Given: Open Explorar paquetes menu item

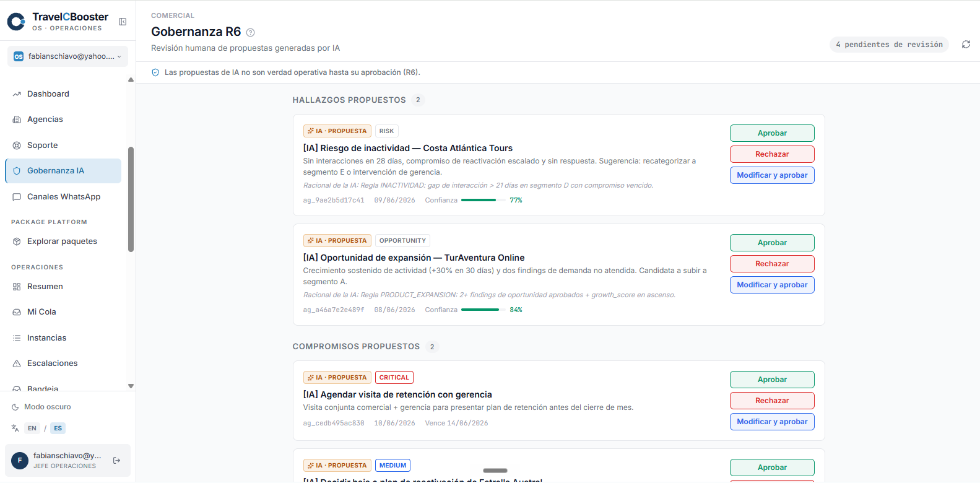Looking at the screenshot, I should [63, 241].
